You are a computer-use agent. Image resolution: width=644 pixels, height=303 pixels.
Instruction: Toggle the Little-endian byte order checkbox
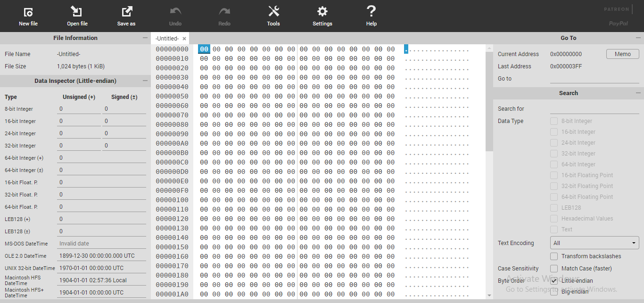554,281
